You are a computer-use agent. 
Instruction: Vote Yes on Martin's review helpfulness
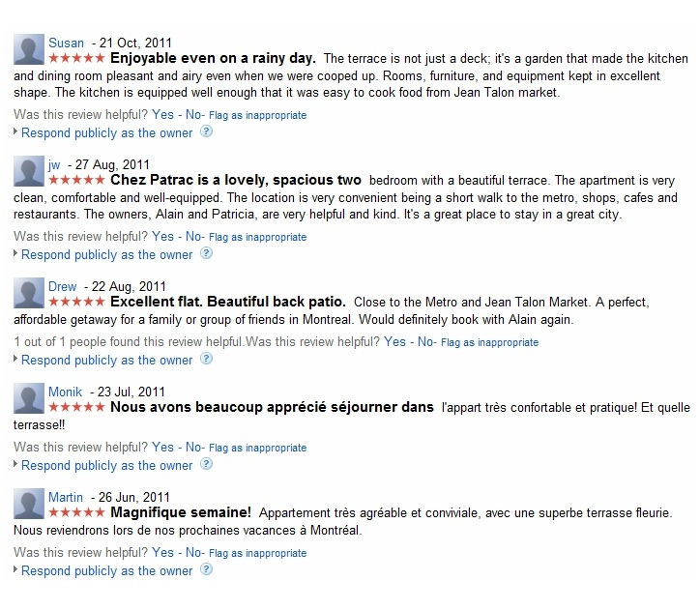click(x=162, y=553)
